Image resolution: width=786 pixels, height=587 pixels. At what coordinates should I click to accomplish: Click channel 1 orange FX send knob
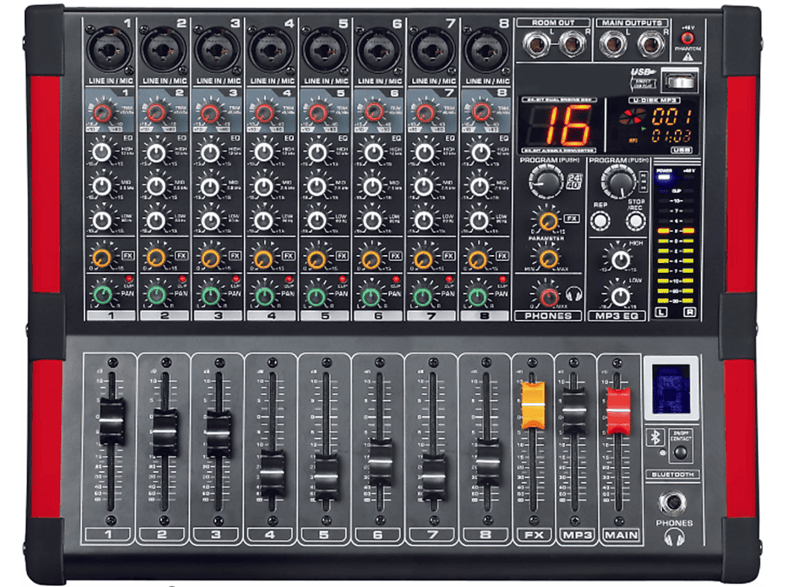click(x=102, y=259)
